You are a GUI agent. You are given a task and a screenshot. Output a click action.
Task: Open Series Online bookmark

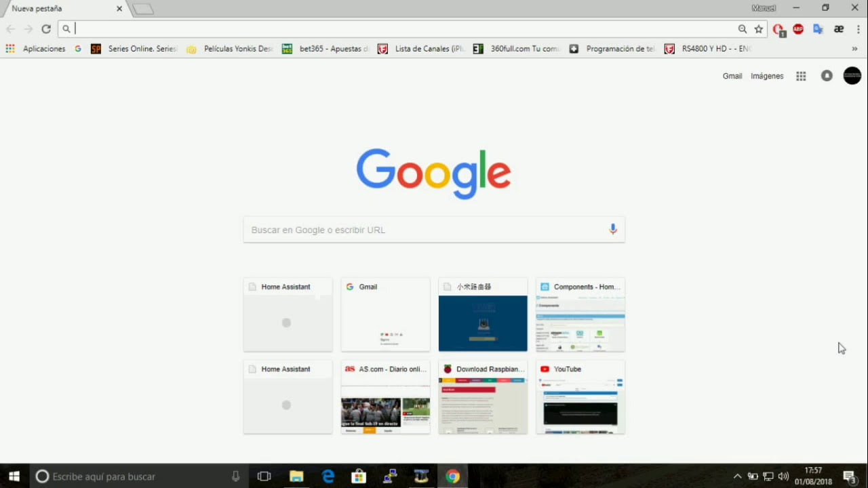134,49
